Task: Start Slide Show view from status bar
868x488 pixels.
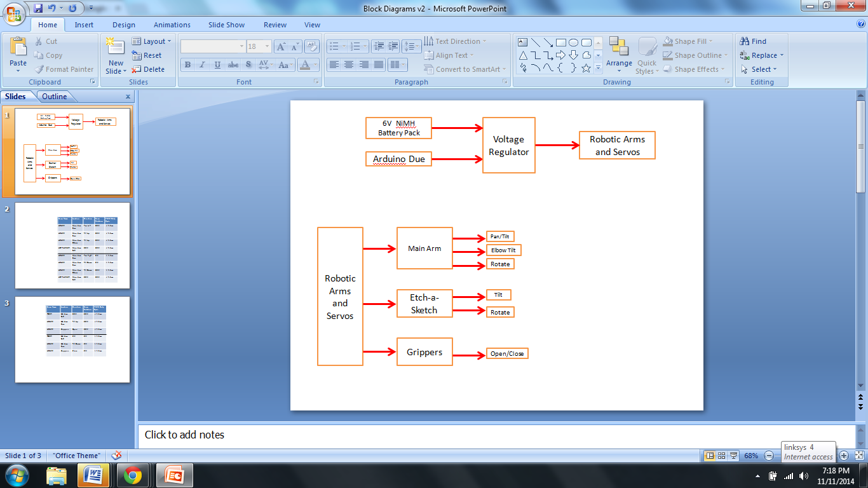Action: click(x=734, y=456)
